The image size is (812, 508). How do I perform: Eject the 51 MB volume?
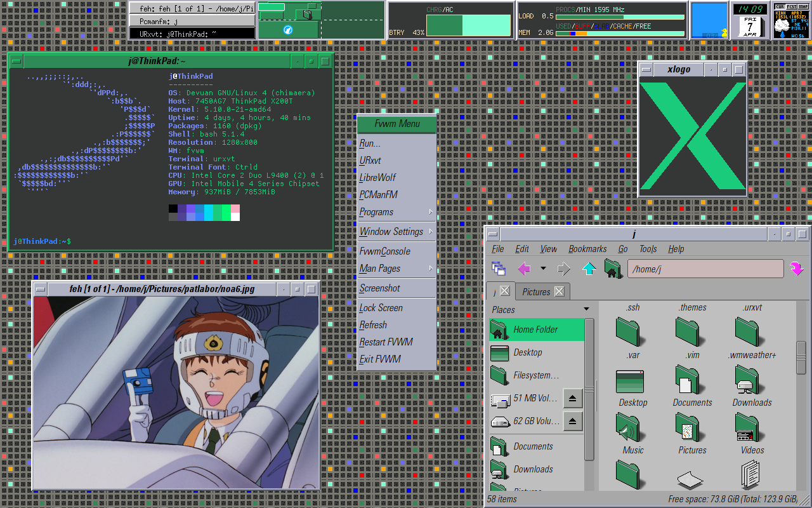[x=572, y=399]
